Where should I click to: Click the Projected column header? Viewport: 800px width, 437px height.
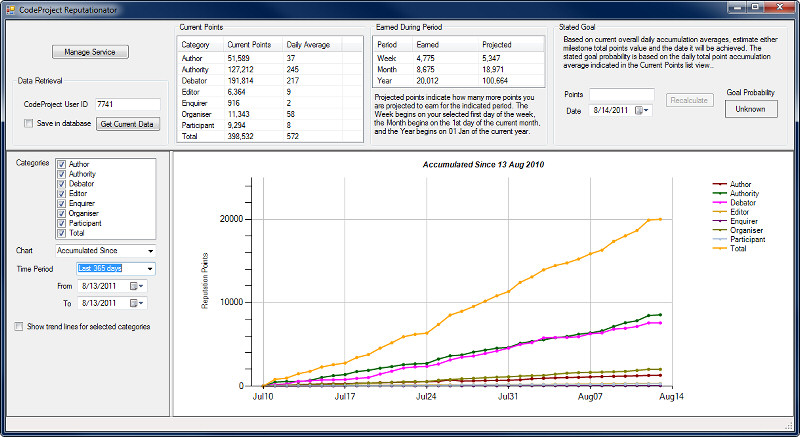(x=511, y=45)
